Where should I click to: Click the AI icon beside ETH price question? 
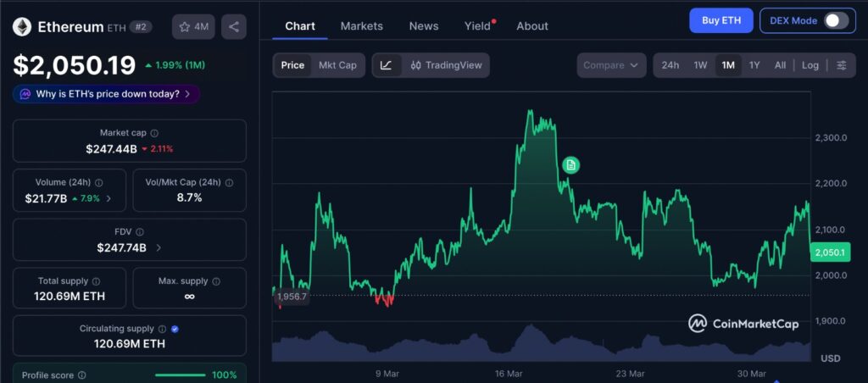[25, 94]
